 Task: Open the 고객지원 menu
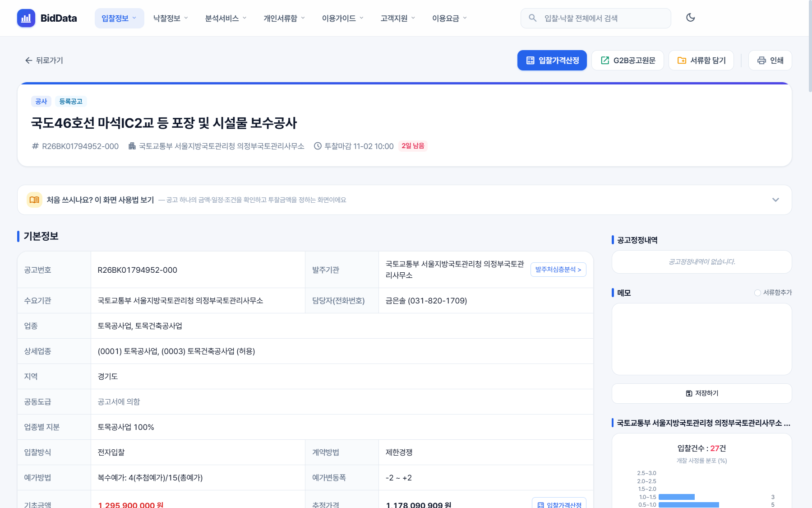pos(397,18)
